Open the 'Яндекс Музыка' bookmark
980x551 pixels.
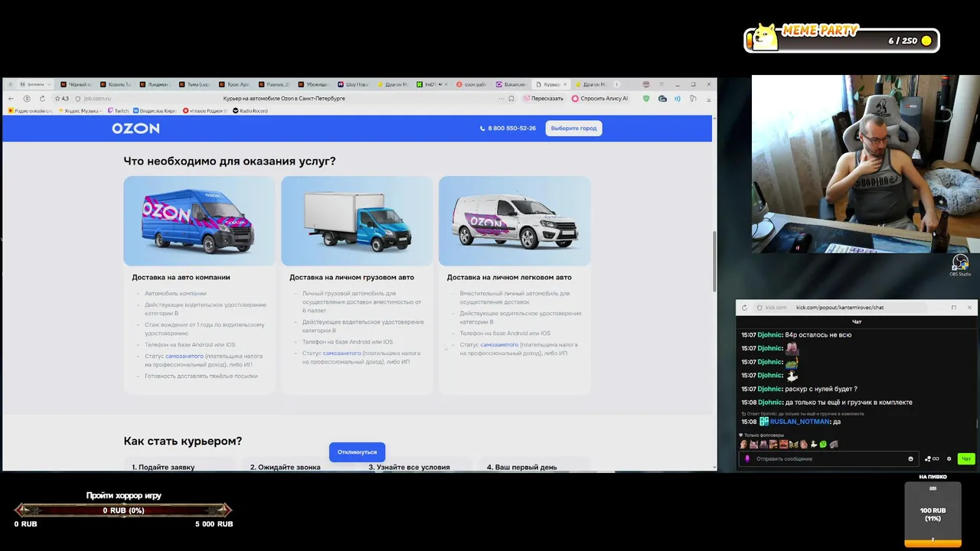79,111
